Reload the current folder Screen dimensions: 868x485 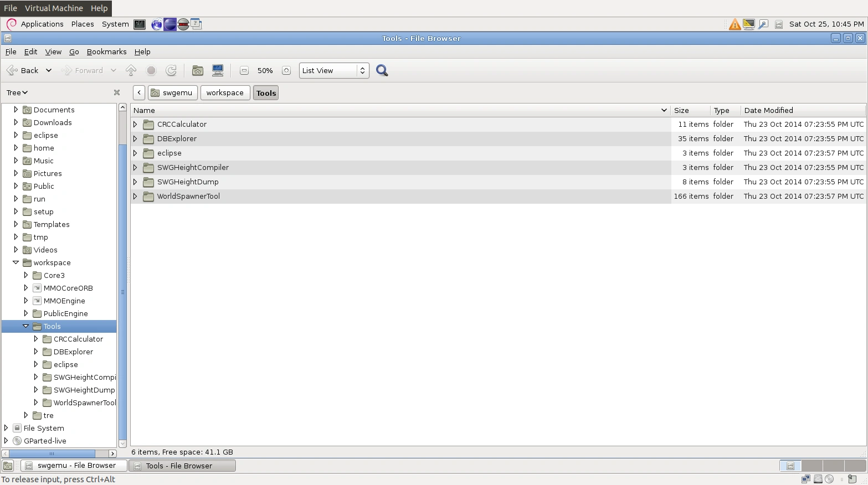[x=171, y=70]
